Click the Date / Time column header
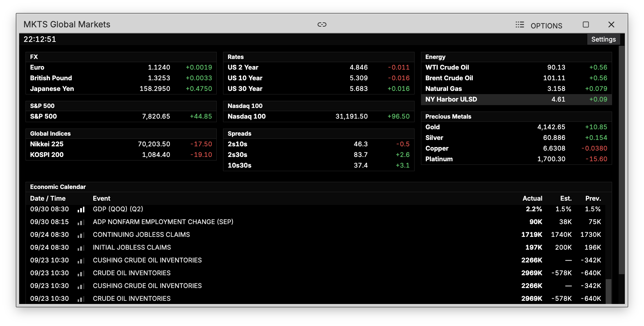 (x=48, y=199)
